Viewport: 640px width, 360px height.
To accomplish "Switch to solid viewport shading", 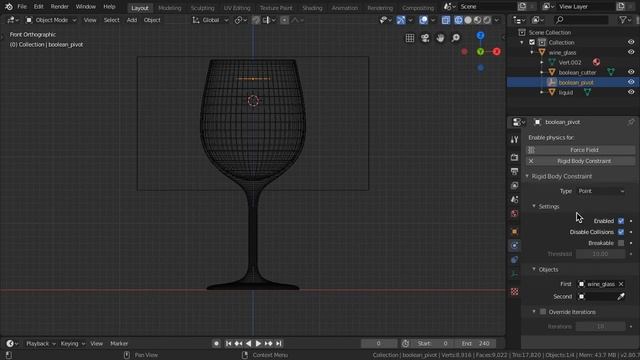I will [x=468, y=20].
